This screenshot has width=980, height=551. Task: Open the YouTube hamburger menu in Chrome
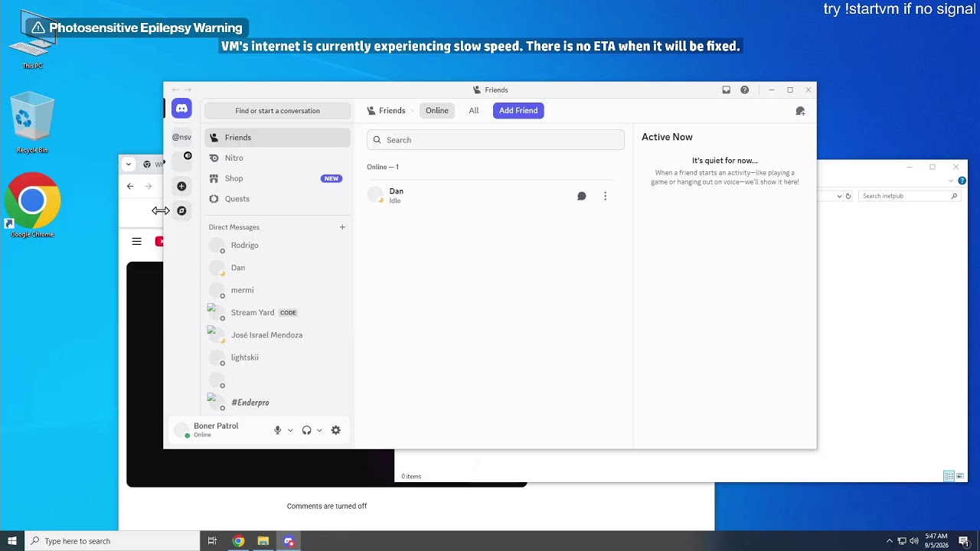(136, 241)
